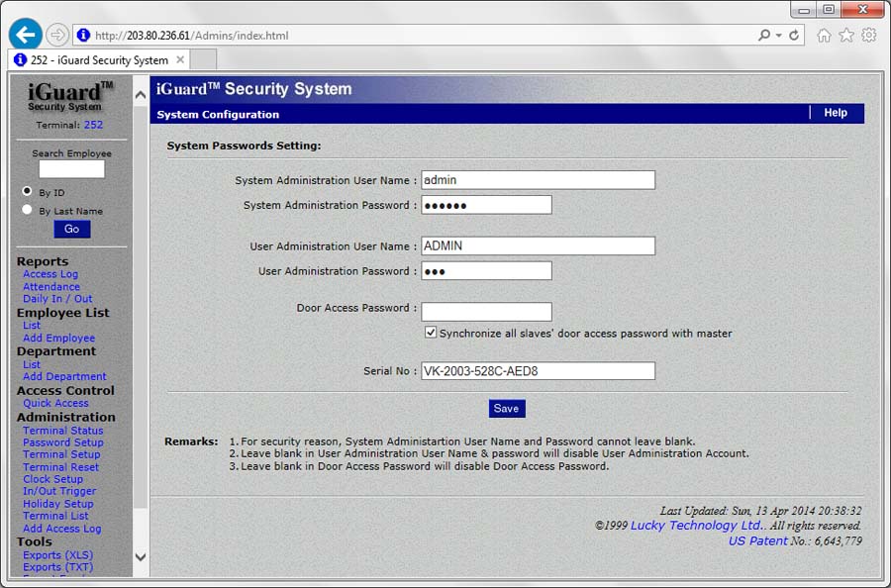This screenshot has width=891, height=588.
Task: Click the page refresh icon
Action: [794, 36]
